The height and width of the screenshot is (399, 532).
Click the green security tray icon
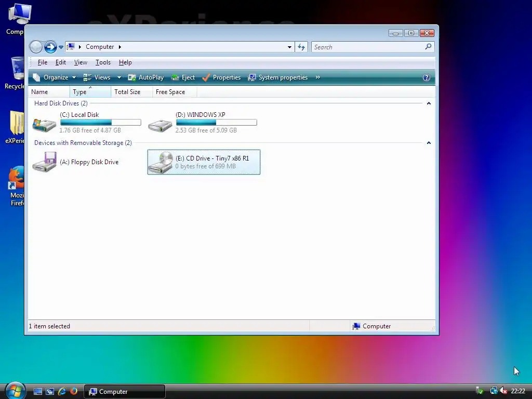480,391
